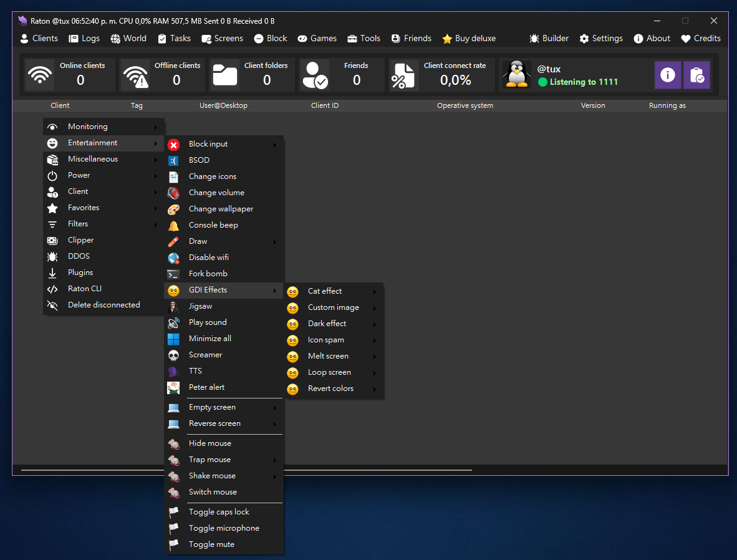Image resolution: width=737 pixels, height=560 pixels.
Task: Open the Builder menu
Action: (x=549, y=39)
